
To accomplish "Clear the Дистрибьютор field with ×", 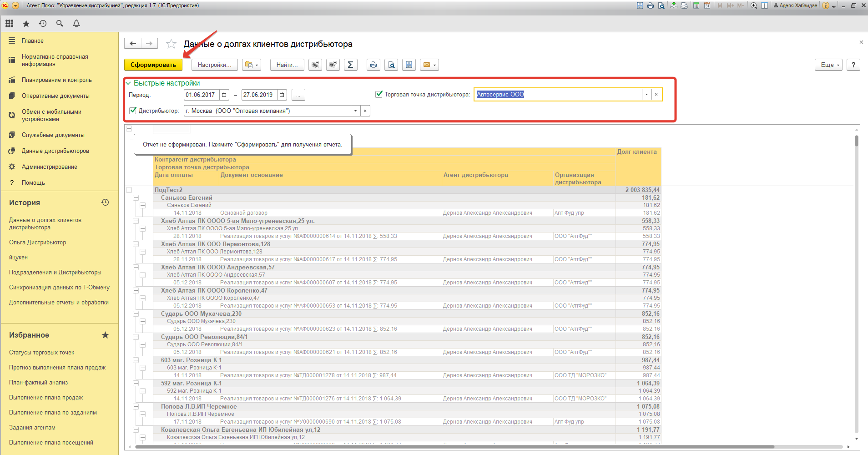I will point(365,111).
